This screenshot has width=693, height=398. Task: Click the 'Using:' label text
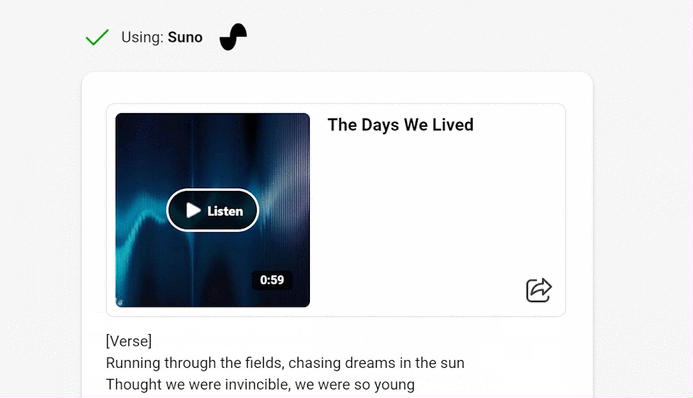point(142,37)
